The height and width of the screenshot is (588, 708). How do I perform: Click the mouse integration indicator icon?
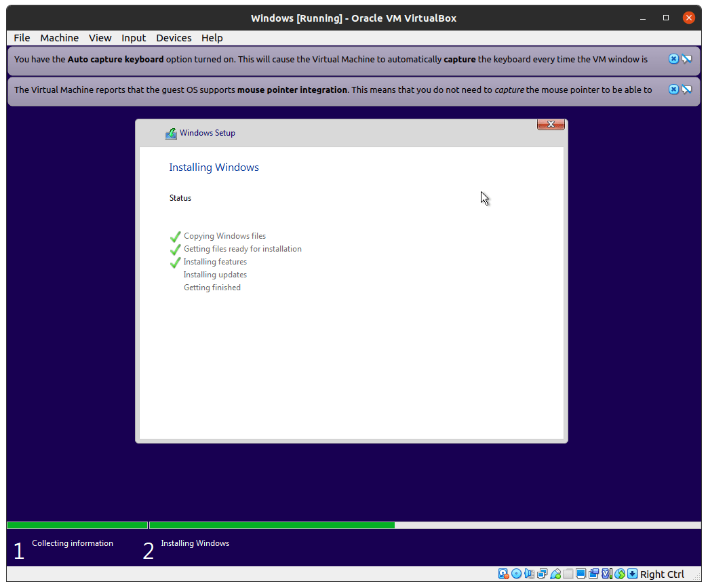620,574
